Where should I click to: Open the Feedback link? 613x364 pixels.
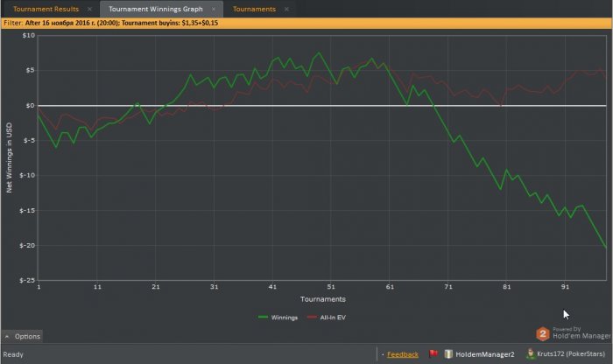pyautogui.click(x=402, y=354)
